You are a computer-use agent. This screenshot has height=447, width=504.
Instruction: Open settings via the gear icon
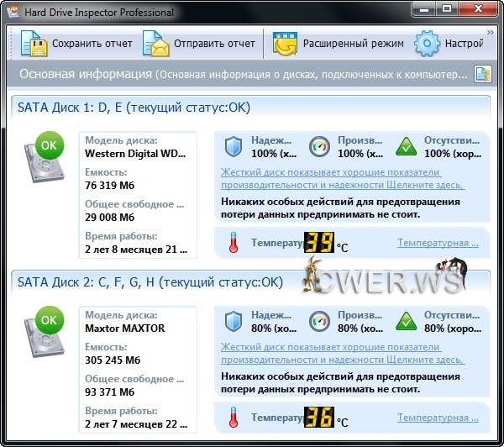click(427, 44)
